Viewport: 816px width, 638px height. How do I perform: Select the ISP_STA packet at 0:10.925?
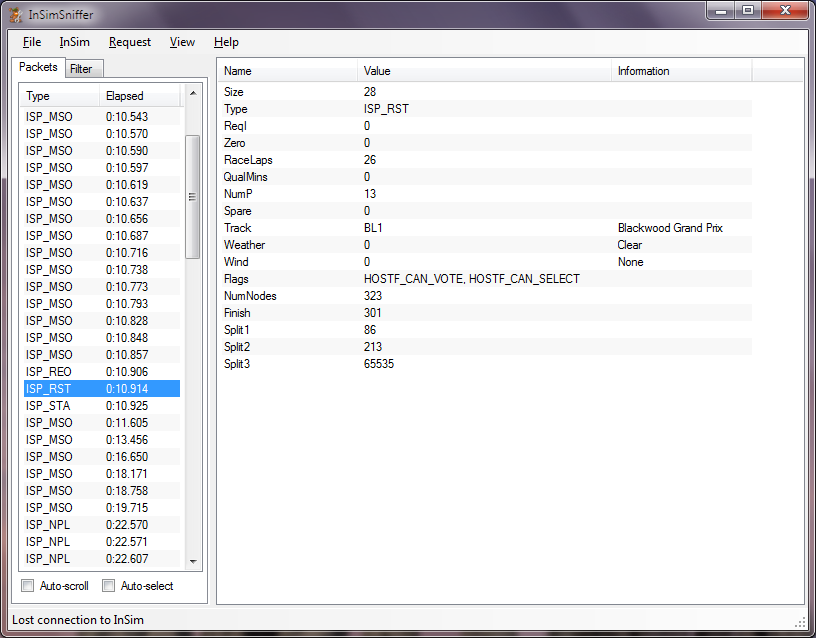pos(102,406)
